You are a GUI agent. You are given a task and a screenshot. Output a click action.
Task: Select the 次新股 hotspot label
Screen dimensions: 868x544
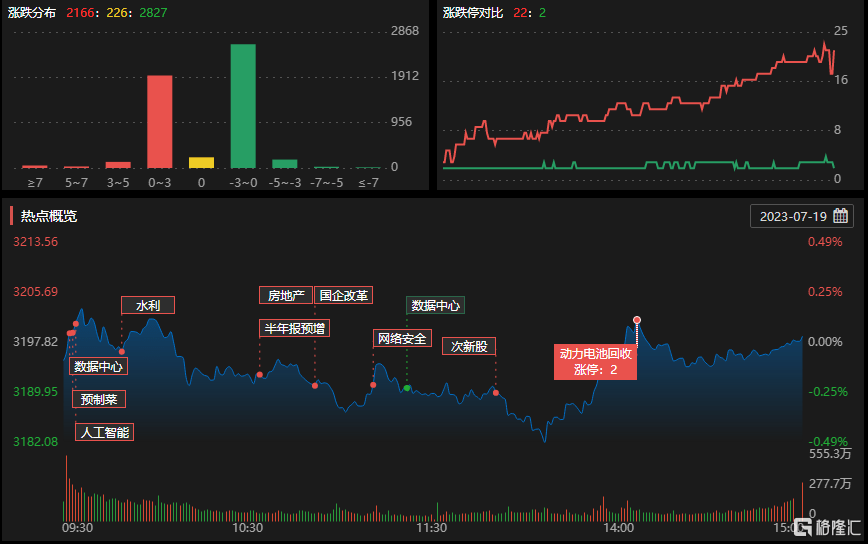point(469,346)
